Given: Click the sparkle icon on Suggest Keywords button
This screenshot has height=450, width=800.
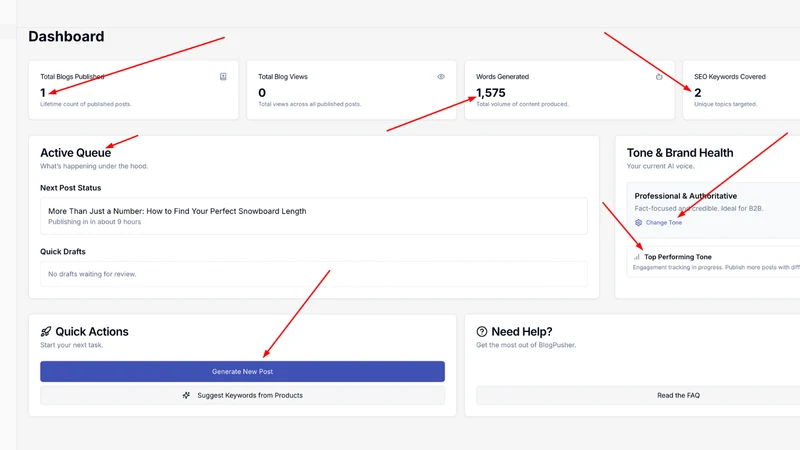Looking at the screenshot, I should pyautogui.click(x=186, y=395).
